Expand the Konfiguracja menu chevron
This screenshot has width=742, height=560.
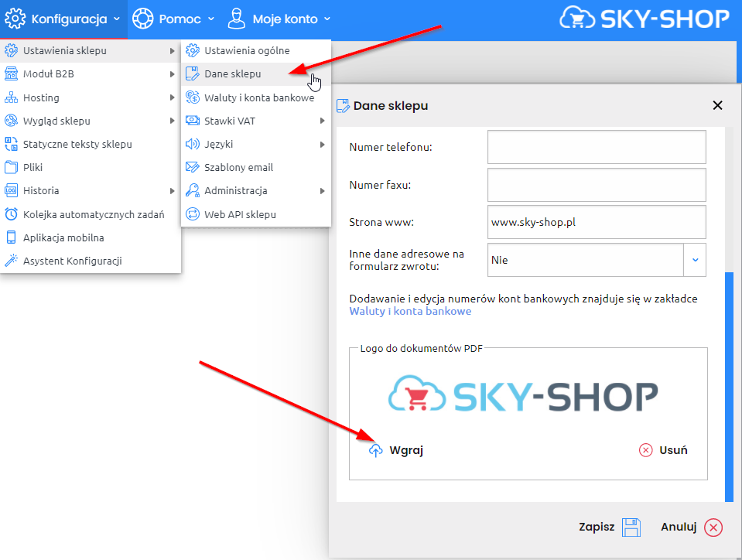(x=117, y=19)
